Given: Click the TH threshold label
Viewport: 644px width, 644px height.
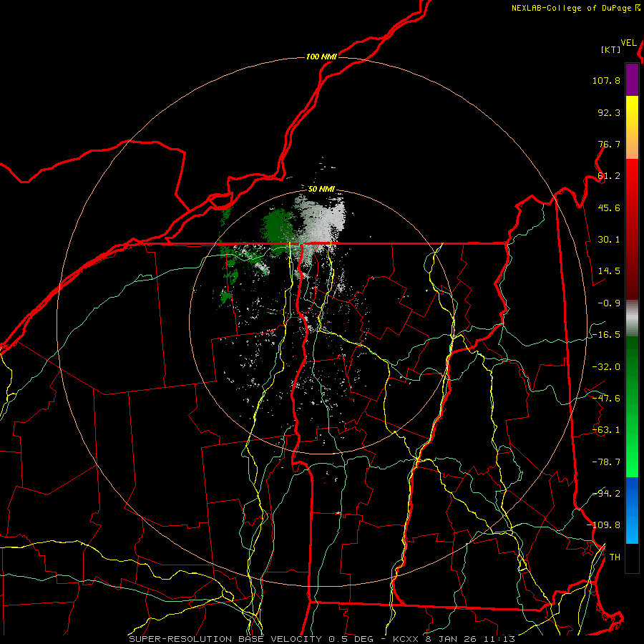Looking at the screenshot, I should [x=615, y=557].
